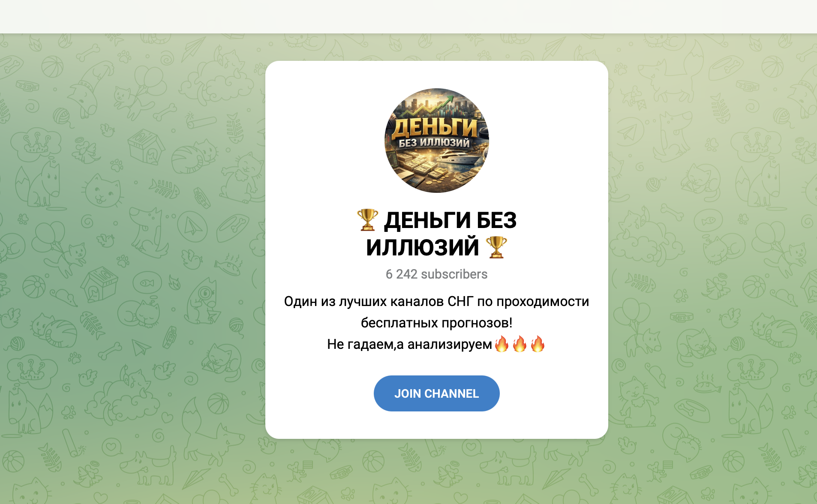Click the round channel avatar picture
817x504 pixels.
point(436,141)
